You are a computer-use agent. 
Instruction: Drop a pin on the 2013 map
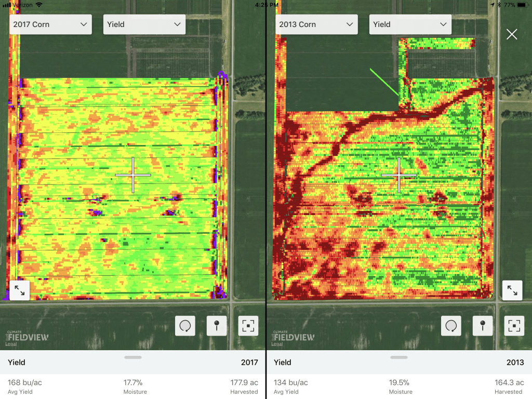click(x=483, y=326)
